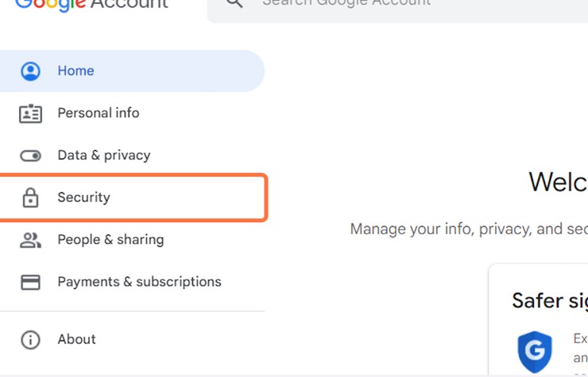The width and height of the screenshot is (588, 377).
Task: Open the Home menu item
Action: (x=75, y=71)
